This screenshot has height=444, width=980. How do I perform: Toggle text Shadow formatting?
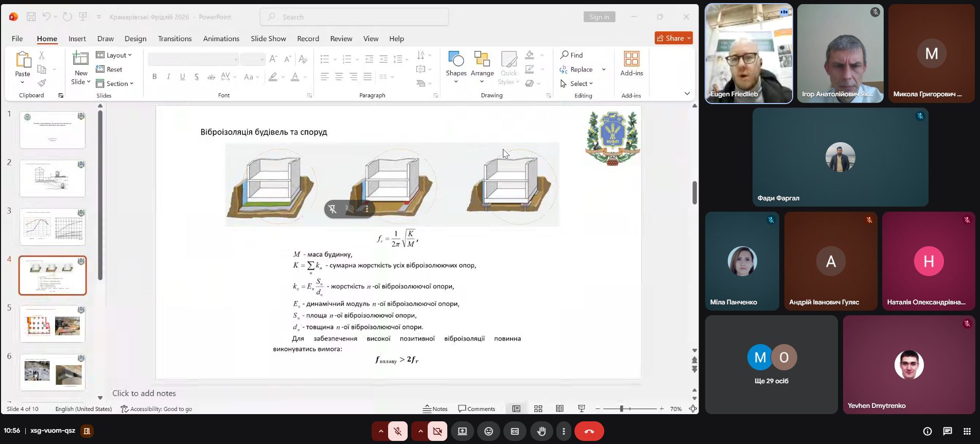(x=197, y=77)
